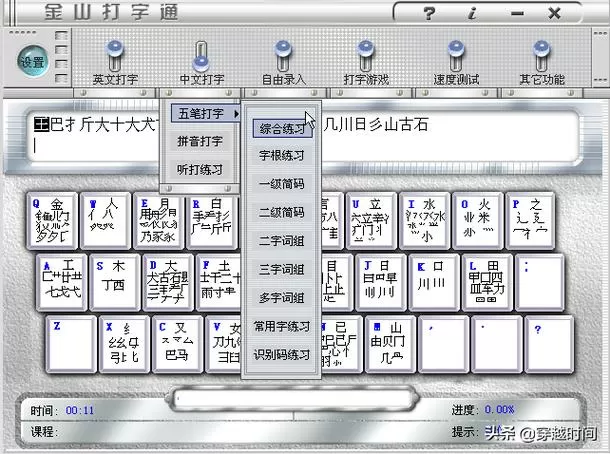The image size is (610, 454).
Task: Click the L 田 keyboard key
Action: pos(487,282)
